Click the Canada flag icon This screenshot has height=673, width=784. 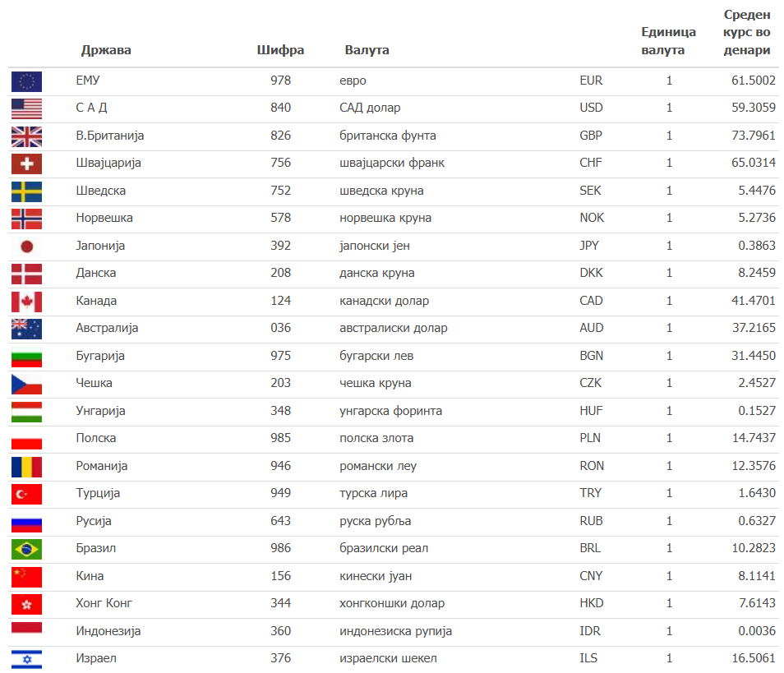point(26,301)
